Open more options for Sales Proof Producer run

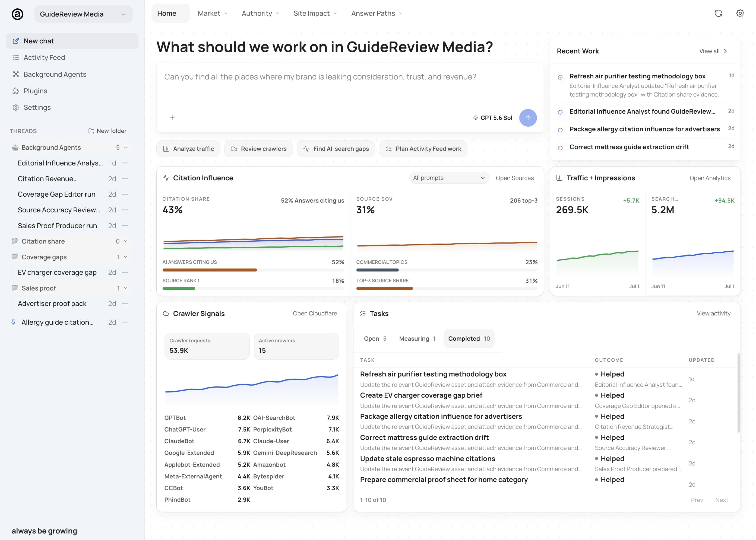(125, 225)
